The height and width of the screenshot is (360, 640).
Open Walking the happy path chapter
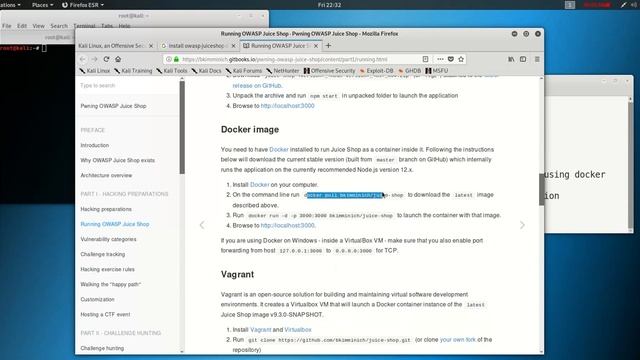pos(110,284)
